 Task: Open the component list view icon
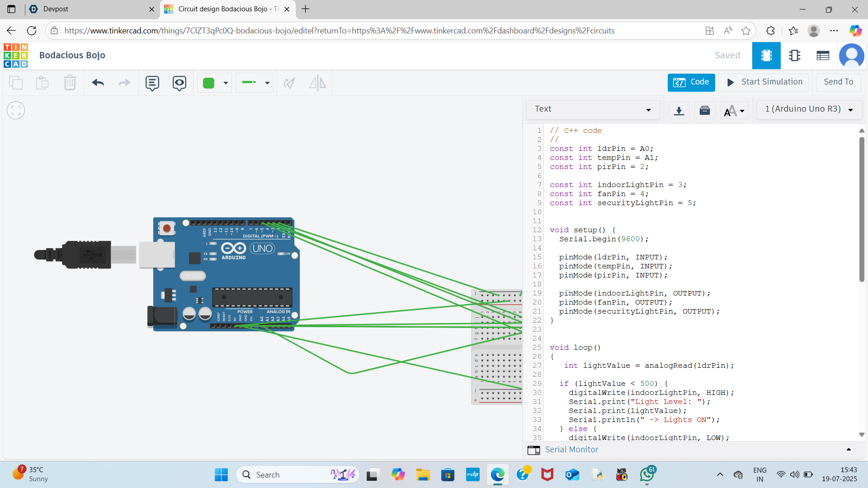[823, 55]
